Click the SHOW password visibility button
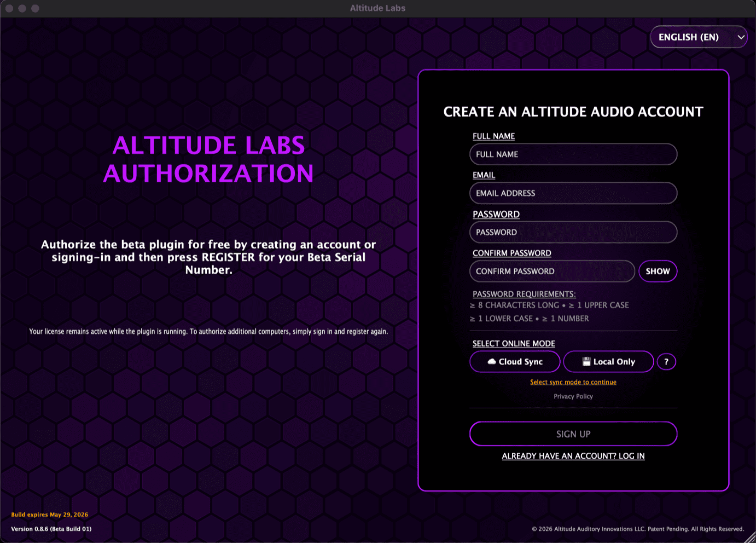756x543 pixels. pyautogui.click(x=658, y=271)
